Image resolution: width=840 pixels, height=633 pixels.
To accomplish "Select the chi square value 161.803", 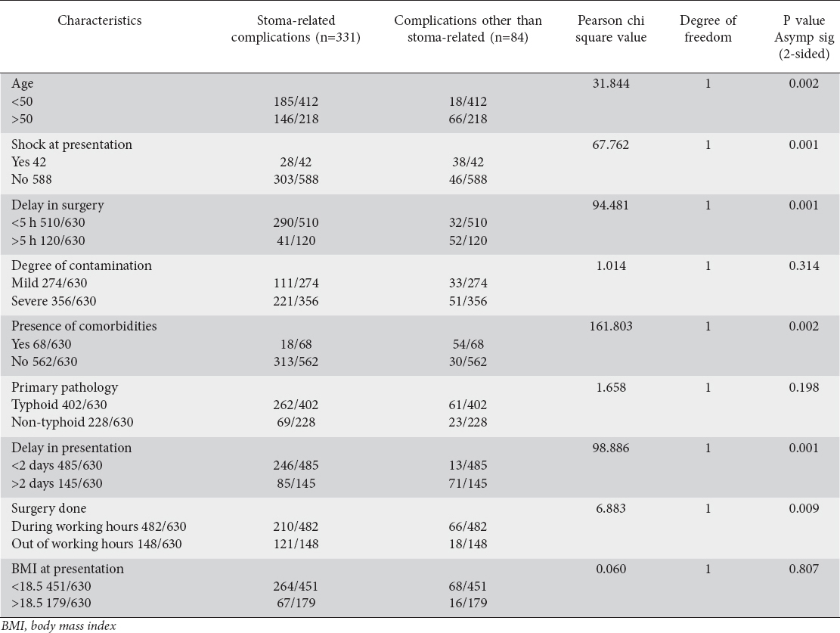I will coord(612,326).
